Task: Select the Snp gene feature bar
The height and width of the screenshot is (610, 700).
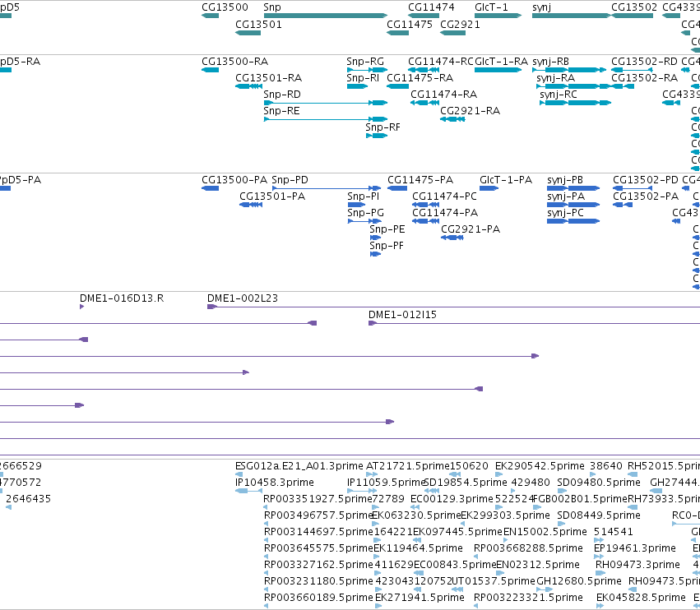Action: tap(326, 16)
